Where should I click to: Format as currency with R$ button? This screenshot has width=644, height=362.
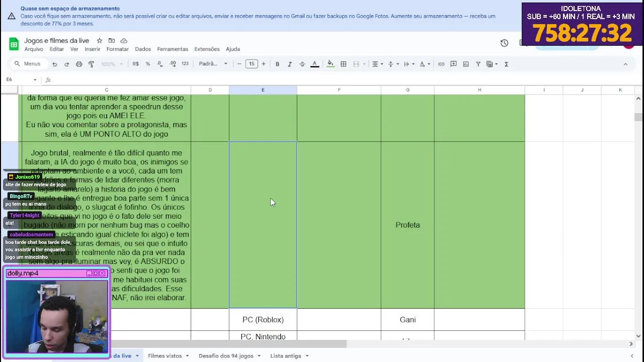[x=136, y=64]
